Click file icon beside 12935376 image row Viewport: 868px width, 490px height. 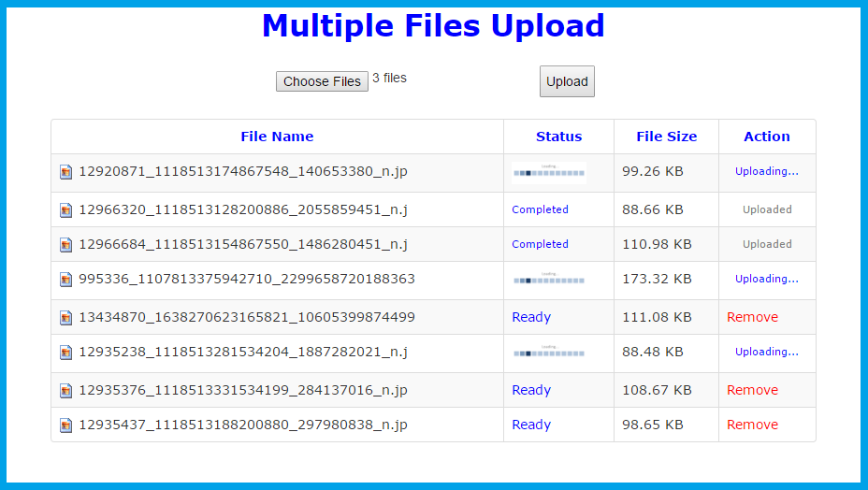66,391
